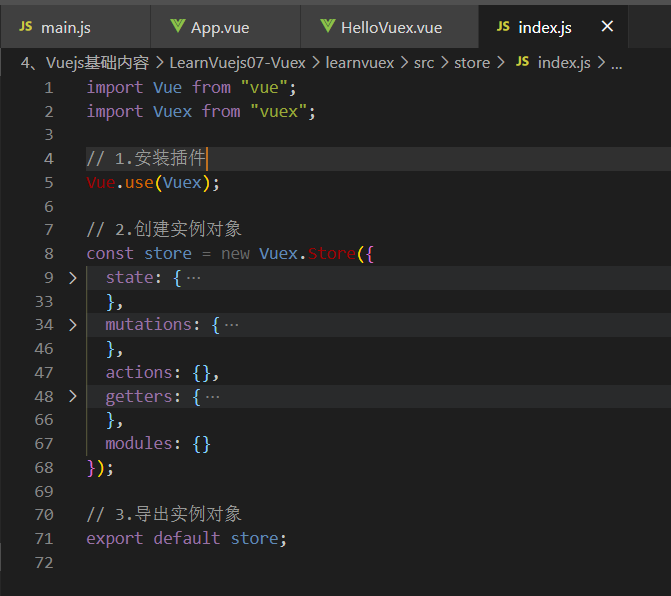This screenshot has width=671, height=596.
Task: Click the index.js breadcrumb item
Action: tap(564, 62)
